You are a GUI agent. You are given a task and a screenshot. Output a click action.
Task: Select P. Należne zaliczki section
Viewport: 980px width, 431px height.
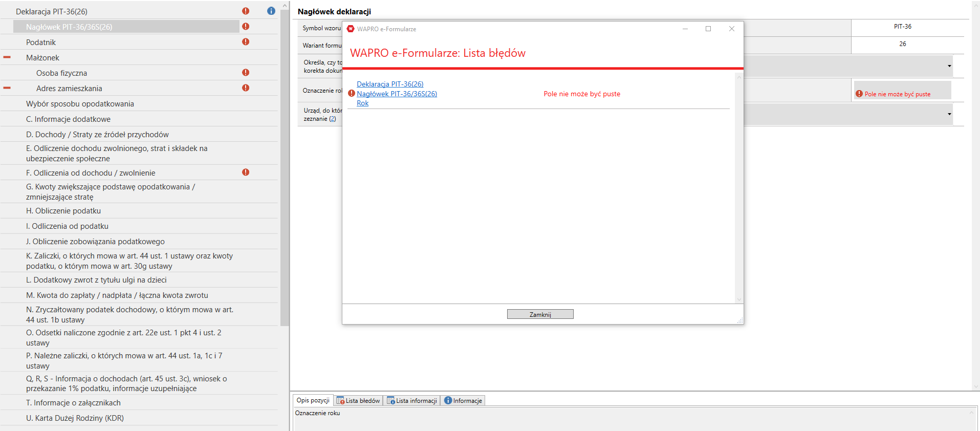(124, 360)
